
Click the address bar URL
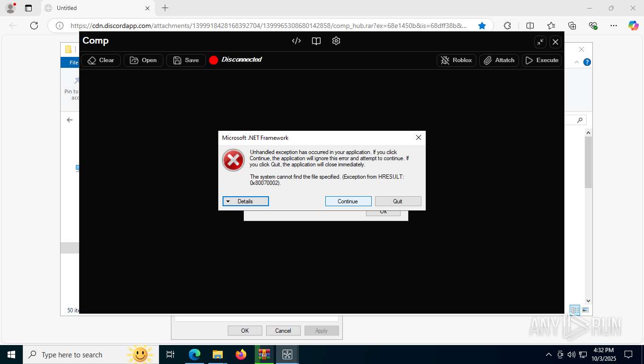pos(268,26)
